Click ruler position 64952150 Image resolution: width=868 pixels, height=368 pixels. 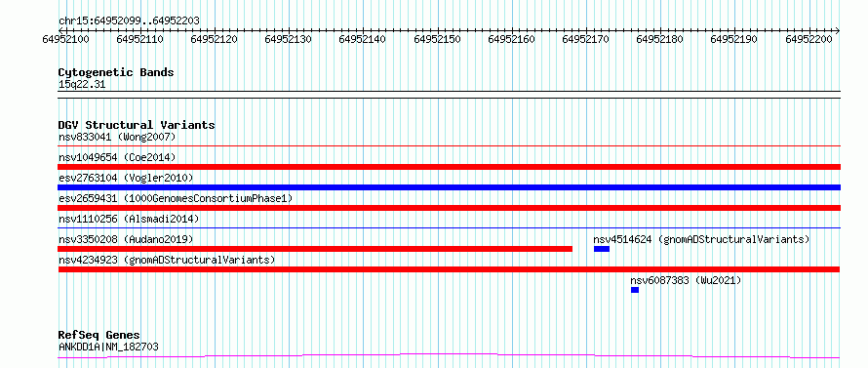pos(437,39)
